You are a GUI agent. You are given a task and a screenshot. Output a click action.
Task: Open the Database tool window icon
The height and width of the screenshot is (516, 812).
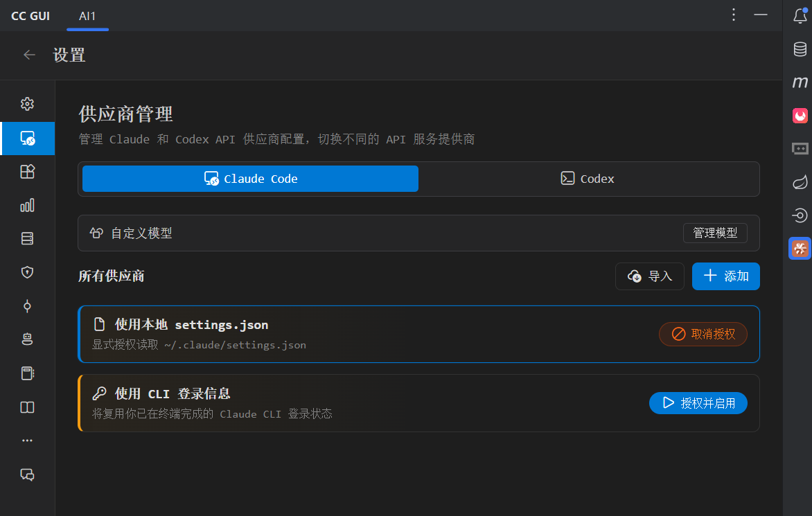tap(800, 49)
